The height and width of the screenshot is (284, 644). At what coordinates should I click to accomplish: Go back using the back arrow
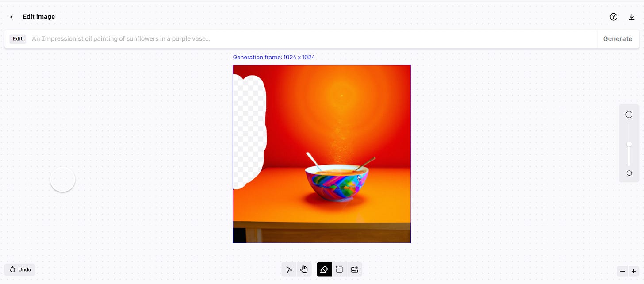click(x=11, y=17)
